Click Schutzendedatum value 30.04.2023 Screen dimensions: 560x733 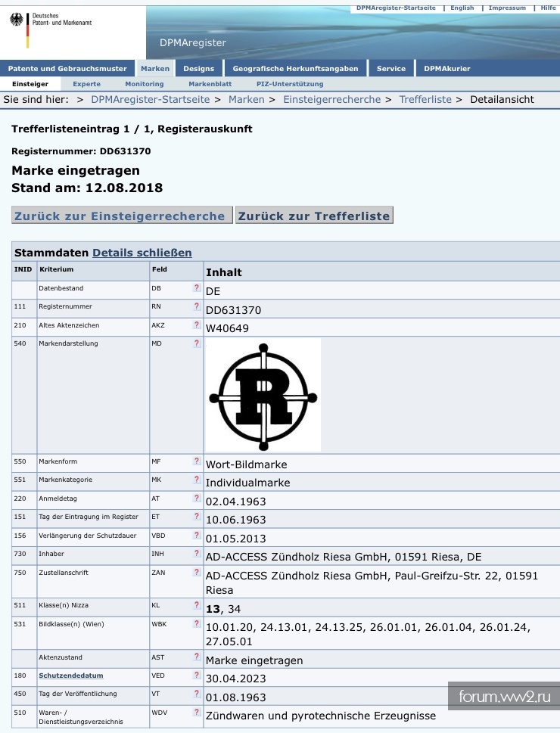tap(236, 679)
